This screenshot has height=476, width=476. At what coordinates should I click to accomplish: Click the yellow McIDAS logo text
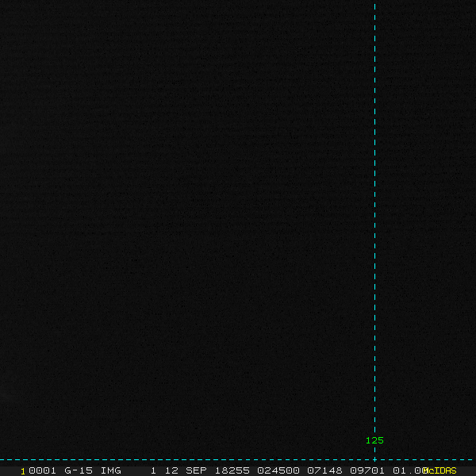(441, 470)
